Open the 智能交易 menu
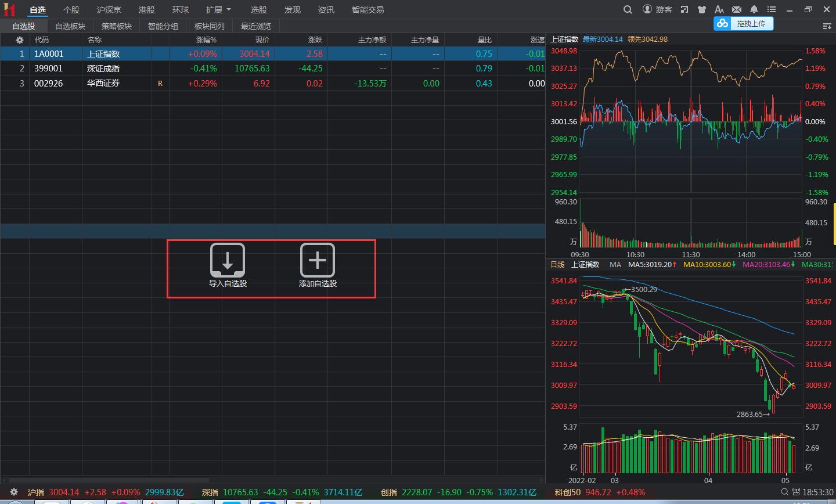 (x=367, y=10)
